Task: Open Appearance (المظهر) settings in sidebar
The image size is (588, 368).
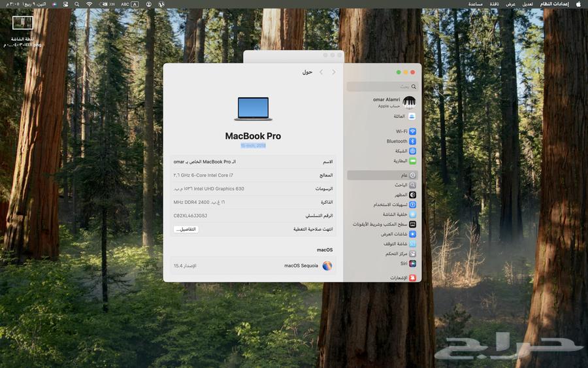Action: [x=405, y=195]
